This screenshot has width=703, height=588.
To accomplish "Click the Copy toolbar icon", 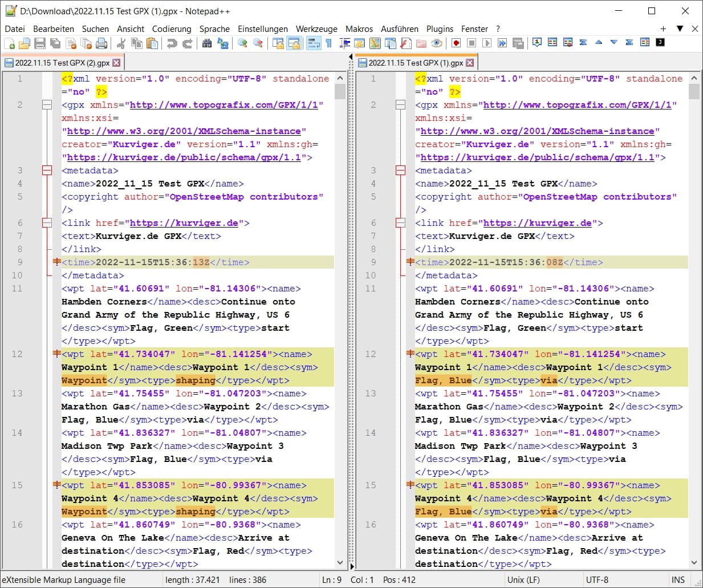I will (x=137, y=43).
